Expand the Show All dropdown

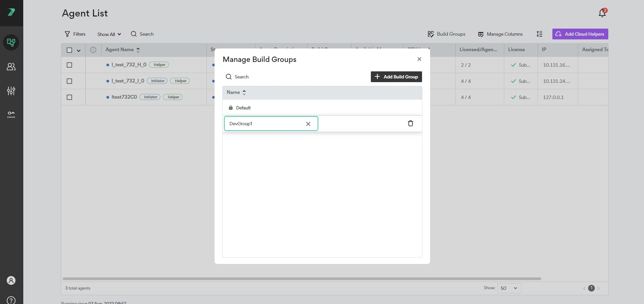click(x=109, y=34)
